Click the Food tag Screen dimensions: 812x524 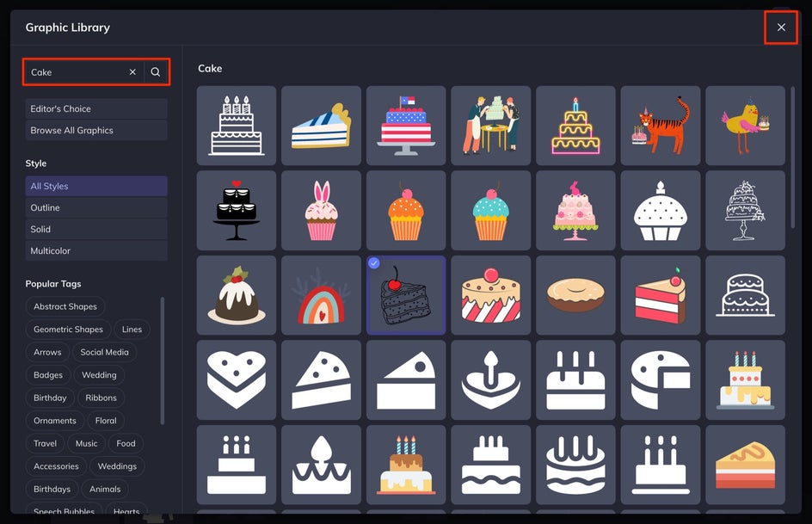pyautogui.click(x=126, y=443)
